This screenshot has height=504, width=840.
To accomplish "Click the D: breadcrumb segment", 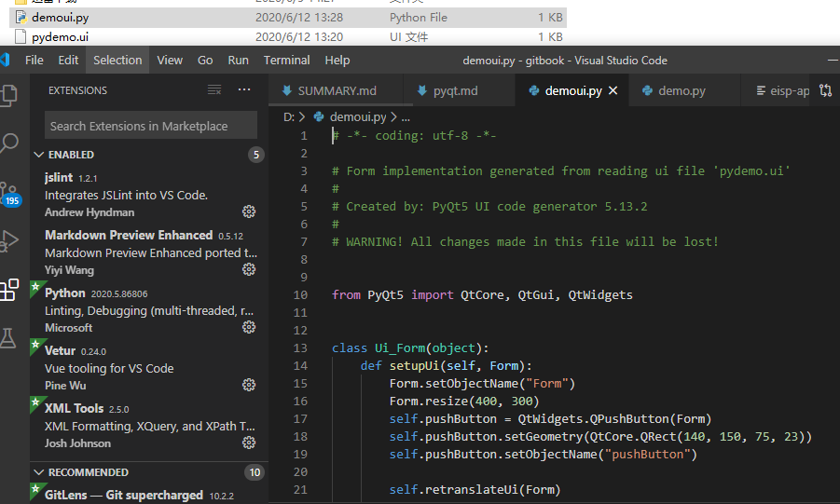I will click(289, 116).
